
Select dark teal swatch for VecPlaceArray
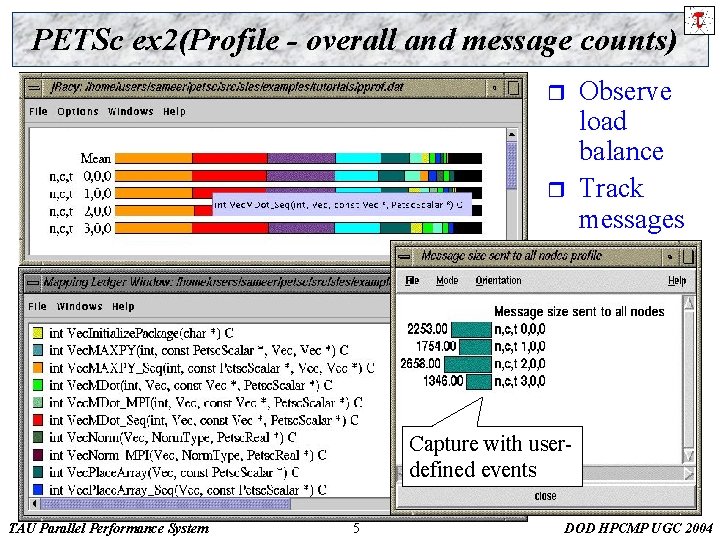(38, 472)
